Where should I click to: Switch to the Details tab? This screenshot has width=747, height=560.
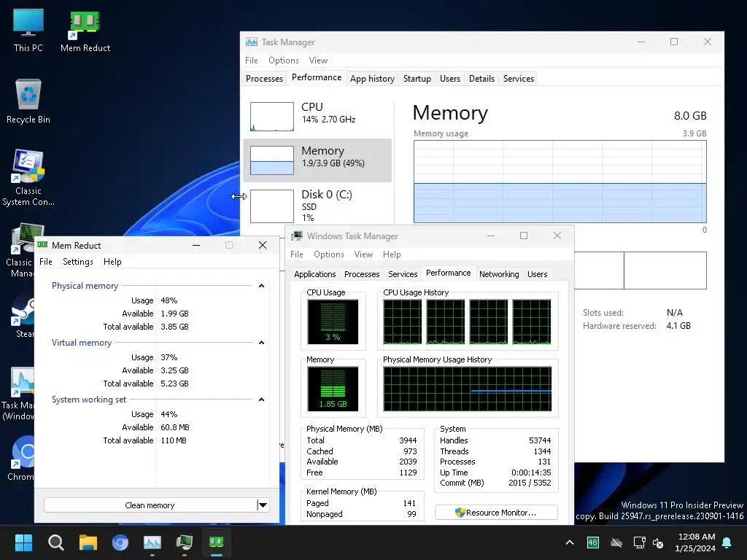[x=481, y=79]
